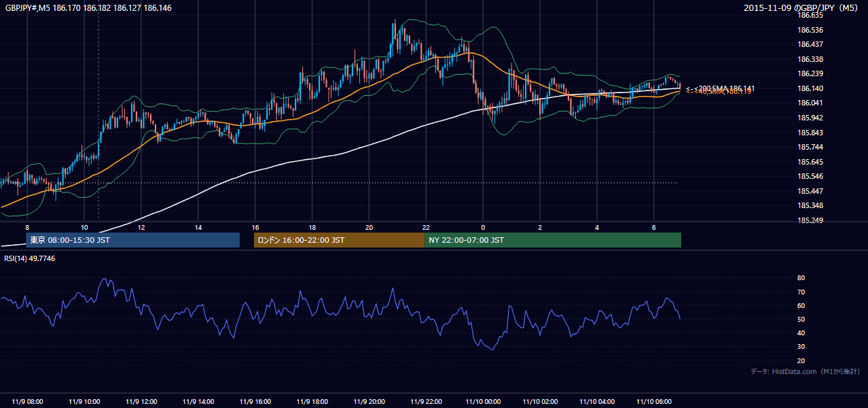Click the 11/10 02:00 time label
Viewport: 868px width, 408px height.
click(541, 401)
